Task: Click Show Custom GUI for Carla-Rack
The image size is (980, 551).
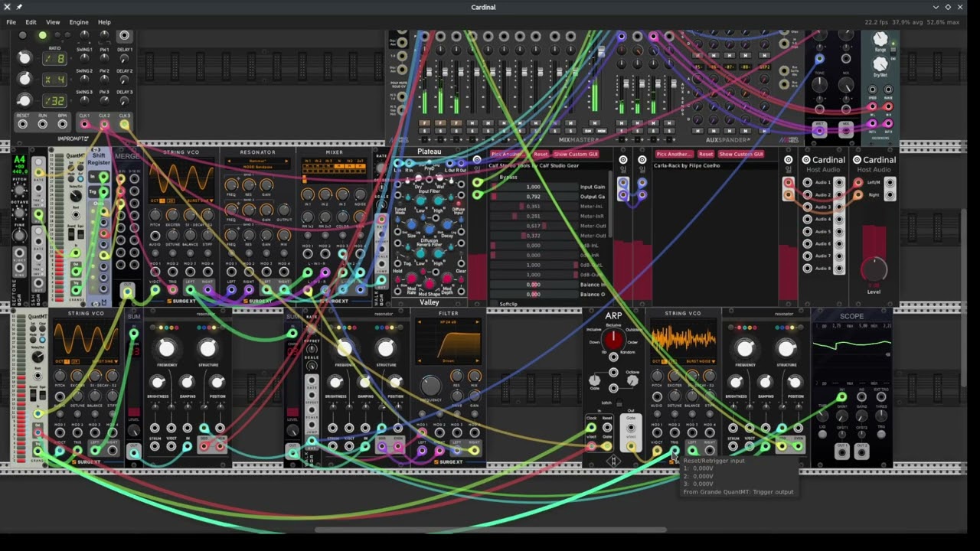Action: tap(740, 155)
